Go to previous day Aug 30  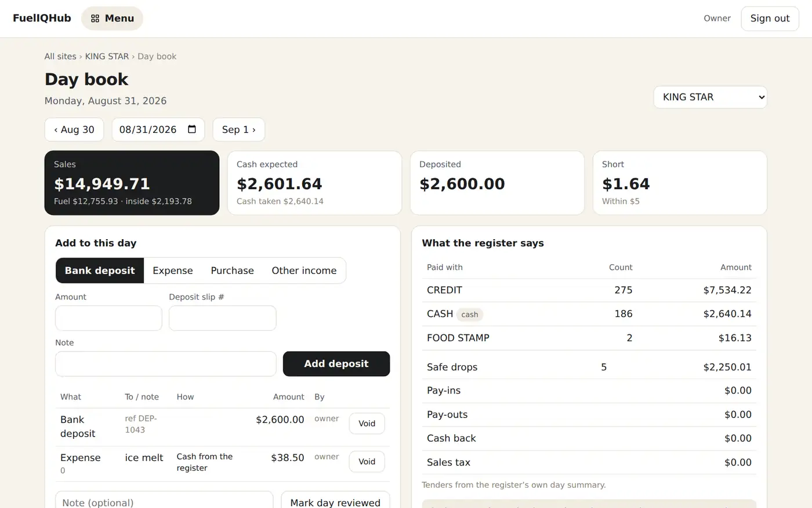click(x=74, y=129)
